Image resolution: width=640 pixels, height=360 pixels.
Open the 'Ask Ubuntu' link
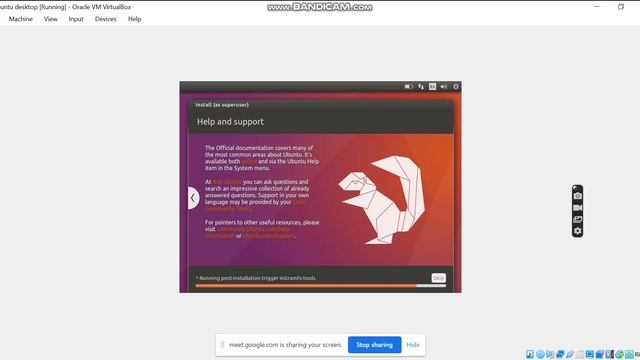[227, 182]
